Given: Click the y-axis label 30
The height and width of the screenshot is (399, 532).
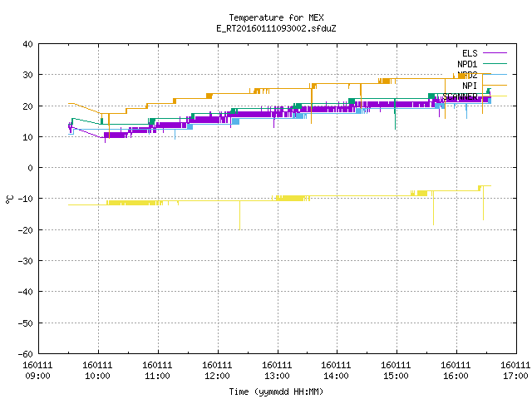Looking at the screenshot, I should click(x=27, y=75).
